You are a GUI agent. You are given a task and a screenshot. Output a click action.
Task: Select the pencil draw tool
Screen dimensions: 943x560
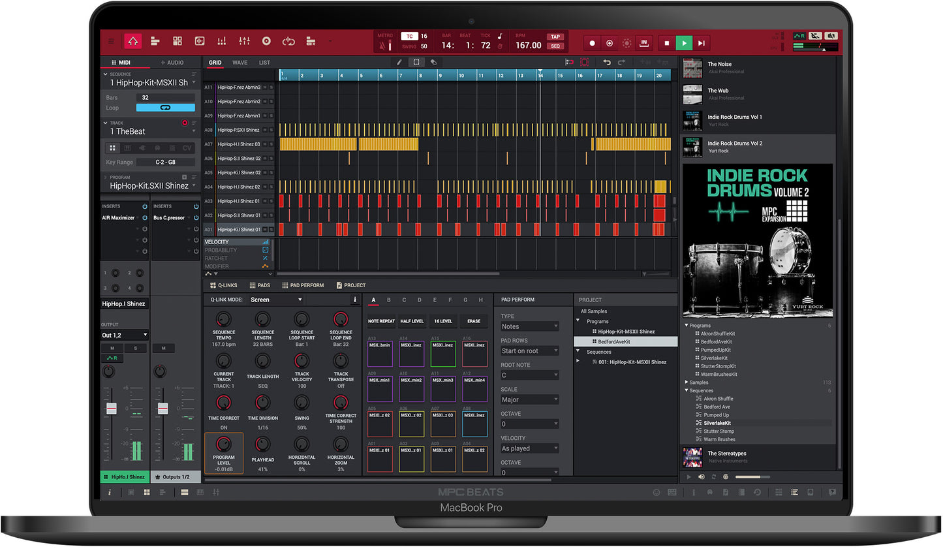point(399,63)
